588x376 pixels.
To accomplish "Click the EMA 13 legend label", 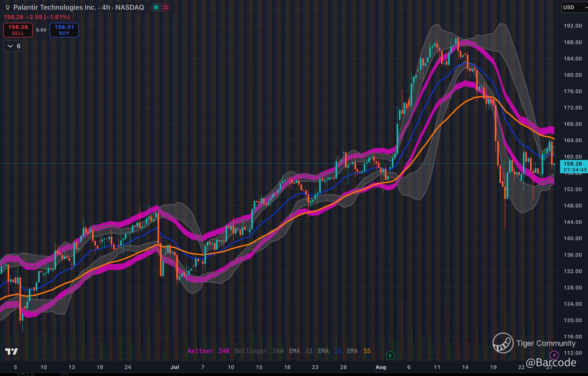I will [301, 351].
